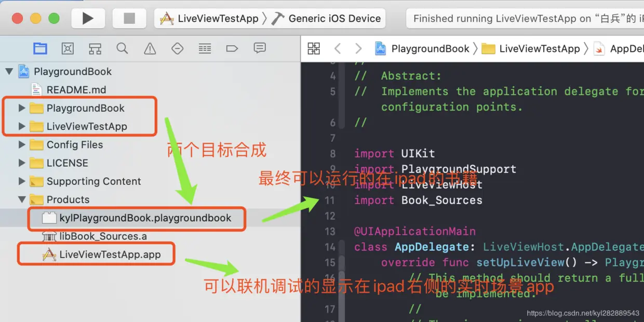This screenshot has width=644, height=322.
Task: Minimize the Xcode window
Action: pyautogui.click(x=35, y=19)
